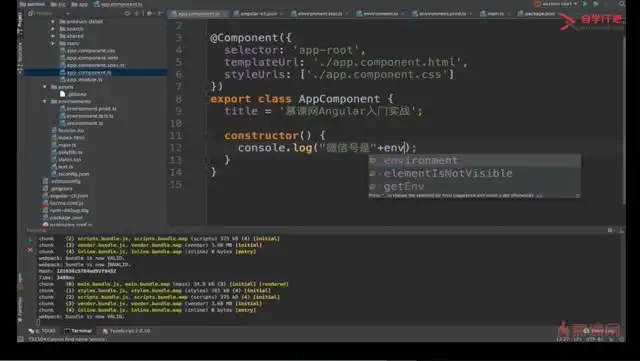The image size is (640, 361).
Task: Switch to app.component.ts editor tab
Action: click(199, 13)
